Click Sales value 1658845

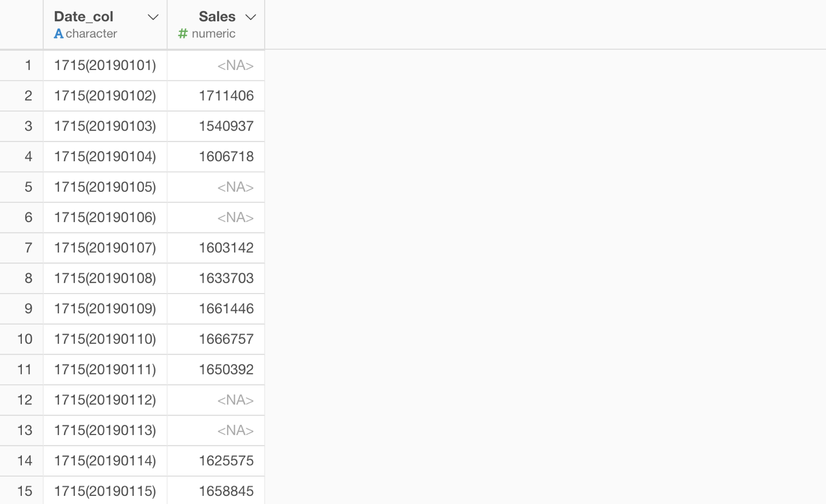pyautogui.click(x=226, y=491)
